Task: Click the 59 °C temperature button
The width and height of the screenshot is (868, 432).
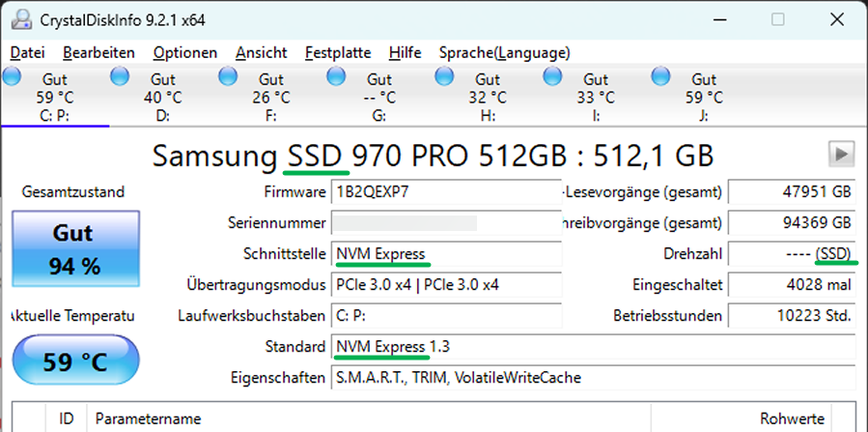Action: pyautogui.click(x=76, y=360)
